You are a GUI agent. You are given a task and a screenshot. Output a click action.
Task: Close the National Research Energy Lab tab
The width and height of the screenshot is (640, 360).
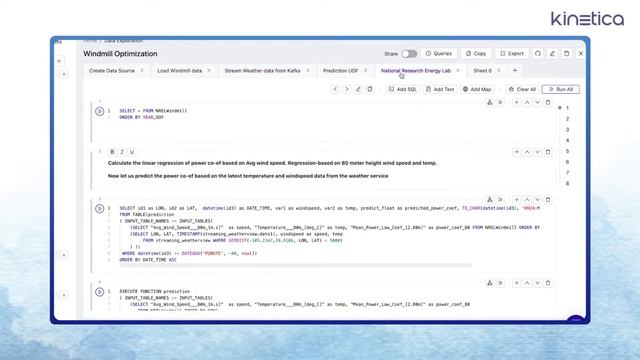pos(458,71)
